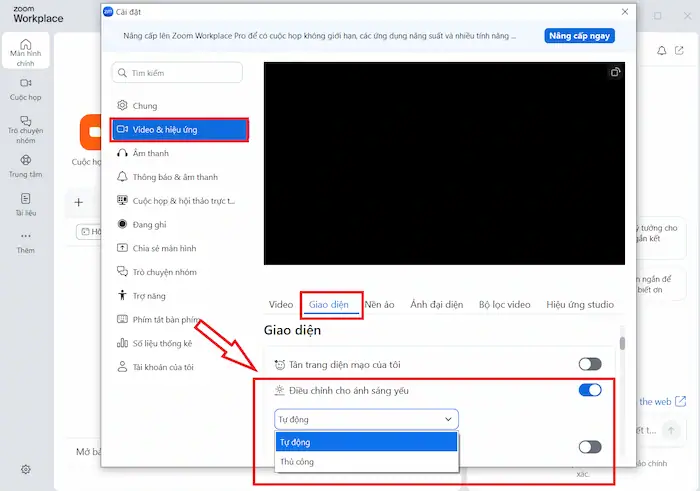Toggle Tân trang diện mạo của tôi
The image size is (700, 491).
(590, 365)
